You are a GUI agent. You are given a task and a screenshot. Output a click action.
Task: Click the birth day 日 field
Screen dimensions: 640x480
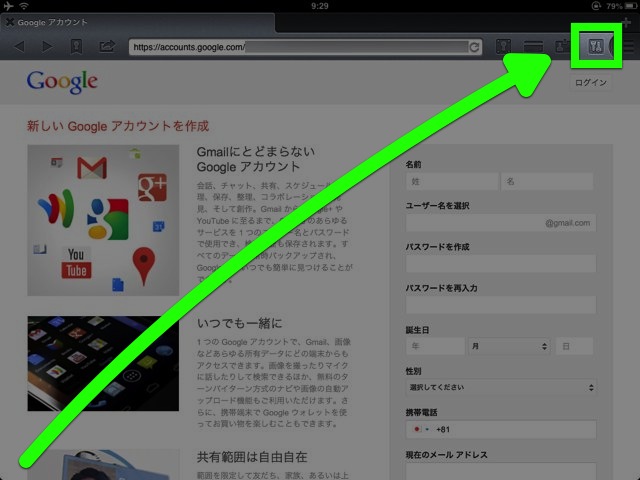(x=575, y=346)
